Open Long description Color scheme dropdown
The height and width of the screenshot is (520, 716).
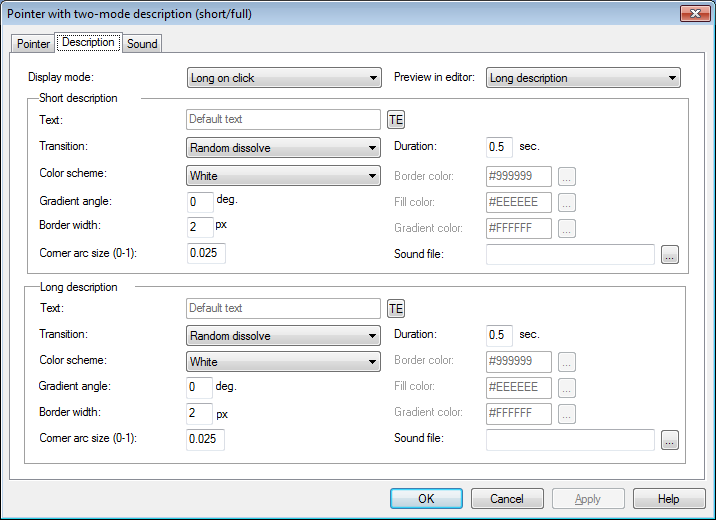coord(284,362)
